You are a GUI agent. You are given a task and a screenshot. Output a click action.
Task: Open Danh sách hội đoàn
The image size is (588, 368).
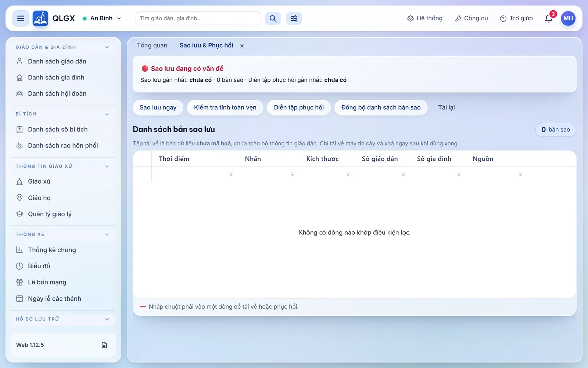[63, 94]
